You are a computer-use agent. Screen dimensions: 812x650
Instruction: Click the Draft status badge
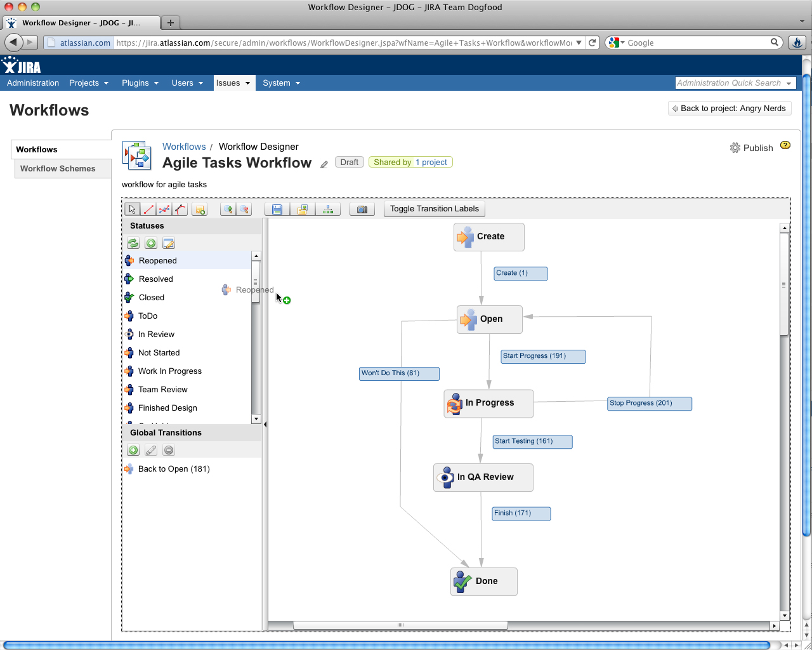click(349, 162)
